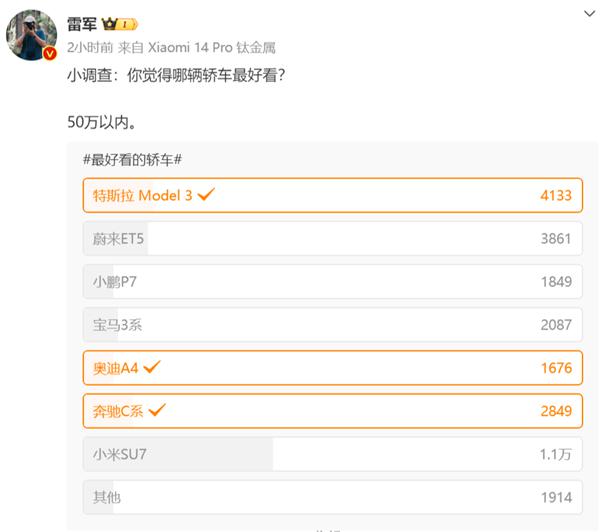The height and width of the screenshot is (532, 600).
Task: Click the orange checkmark next to 奥迪A4
Action: [x=152, y=367]
